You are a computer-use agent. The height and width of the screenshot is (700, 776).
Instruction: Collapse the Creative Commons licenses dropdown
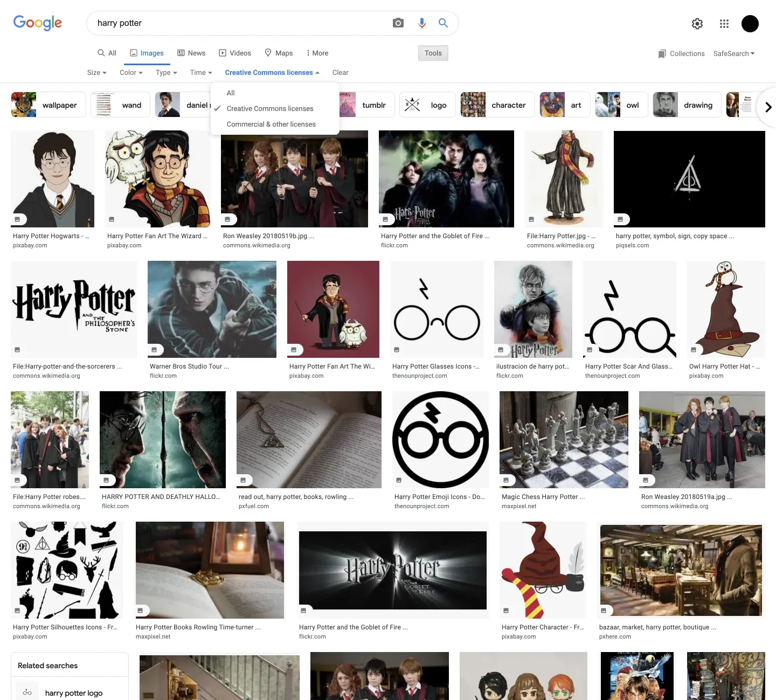[x=272, y=72]
